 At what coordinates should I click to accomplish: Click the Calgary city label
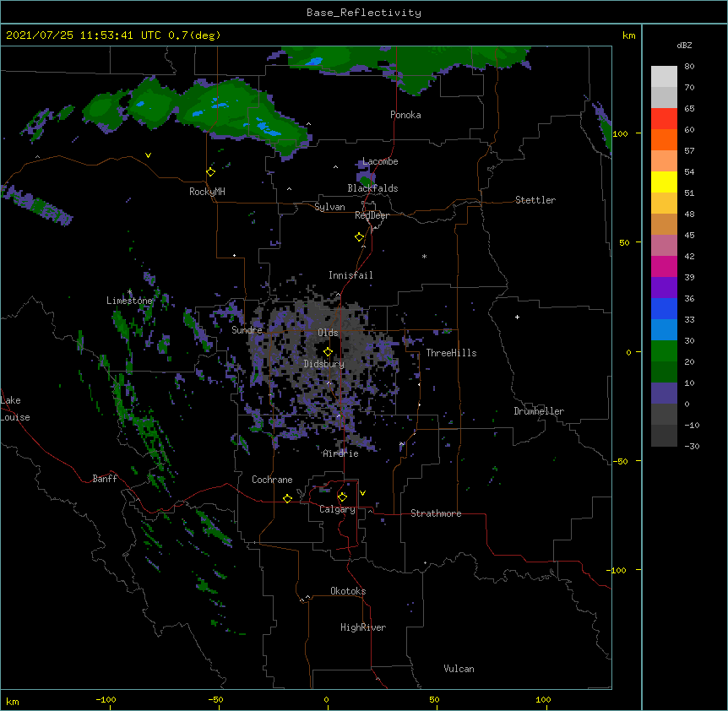click(338, 509)
